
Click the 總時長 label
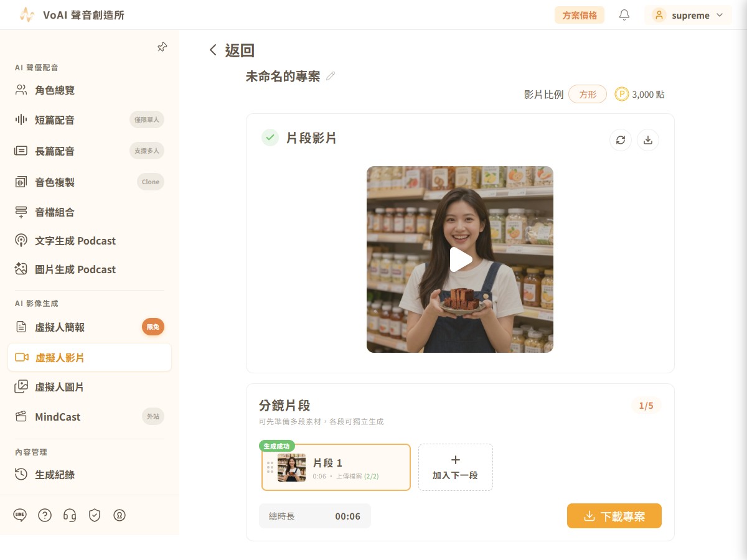tap(282, 516)
